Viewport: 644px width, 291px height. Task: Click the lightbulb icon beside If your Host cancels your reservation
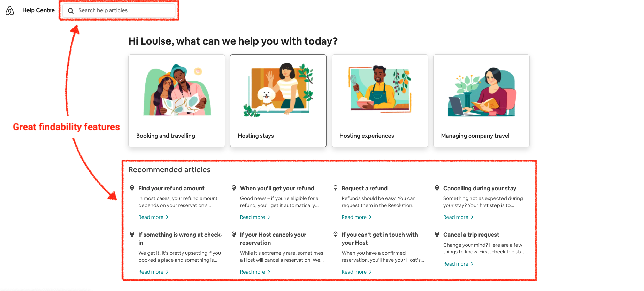tap(234, 234)
